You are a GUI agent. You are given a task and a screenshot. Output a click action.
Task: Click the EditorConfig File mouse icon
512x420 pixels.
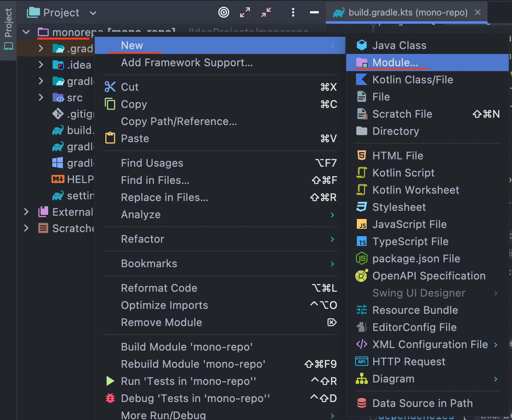pyautogui.click(x=362, y=327)
